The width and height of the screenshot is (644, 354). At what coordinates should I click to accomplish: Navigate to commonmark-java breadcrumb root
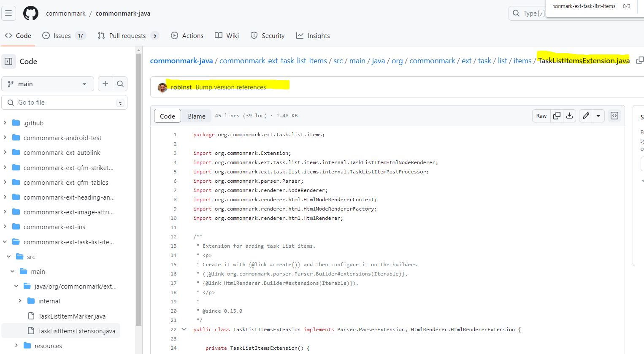point(181,61)
